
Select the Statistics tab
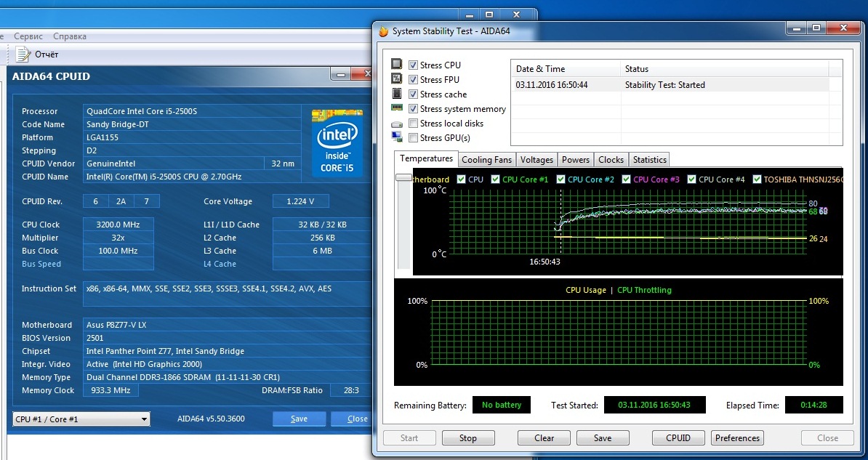point(649,159)
